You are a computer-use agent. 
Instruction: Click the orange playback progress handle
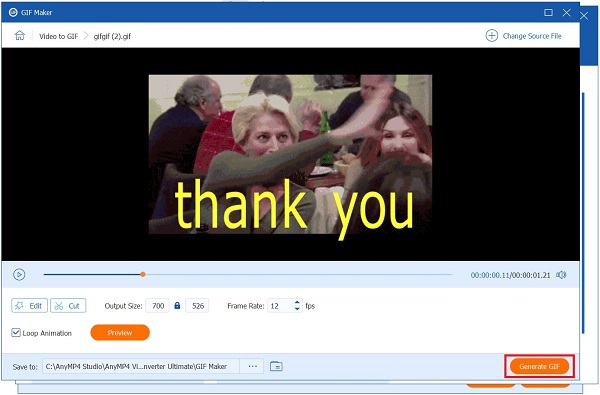[x=143, y=274]
